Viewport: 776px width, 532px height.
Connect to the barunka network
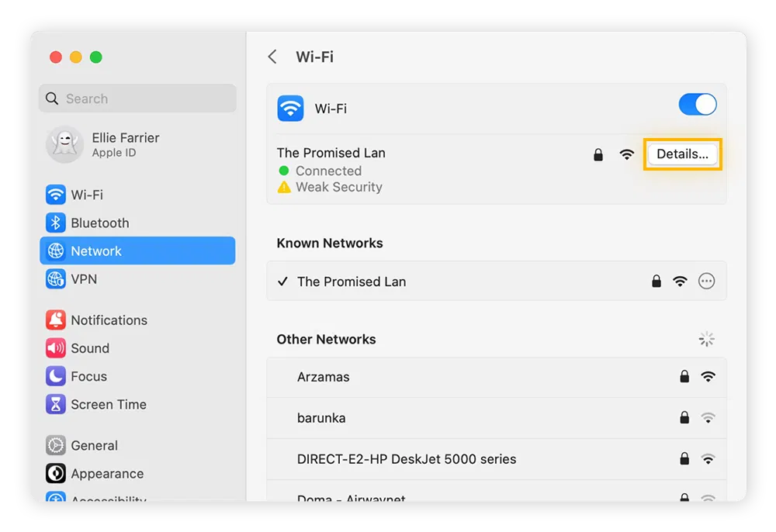pos(497,418)
